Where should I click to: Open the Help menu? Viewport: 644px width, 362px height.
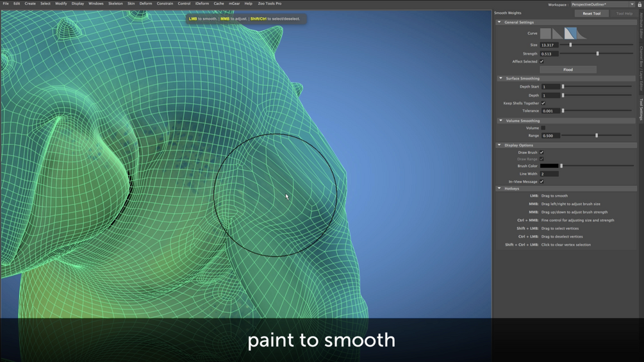[x=248, y=3]
